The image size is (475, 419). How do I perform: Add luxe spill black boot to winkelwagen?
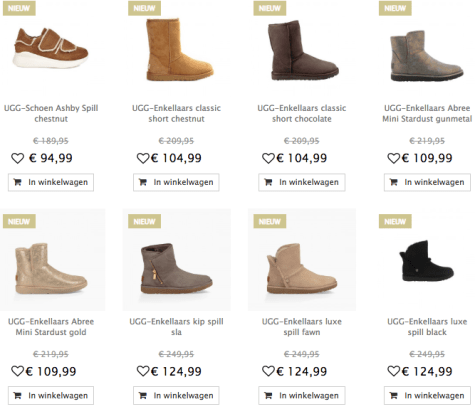(427, 395)
